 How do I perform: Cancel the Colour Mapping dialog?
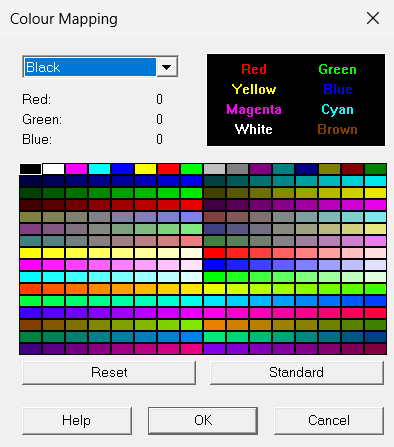coord(329,421)
